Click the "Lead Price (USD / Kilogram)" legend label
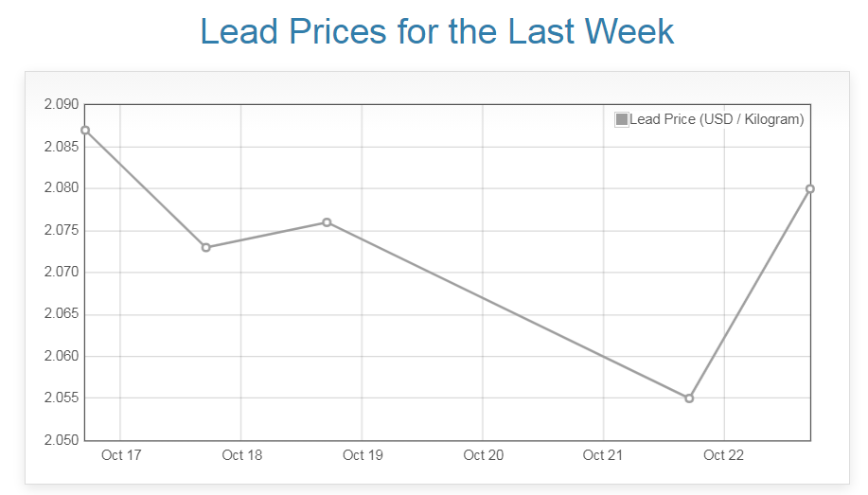Screen dimensions: 868x495 click(x=717, y=119)
